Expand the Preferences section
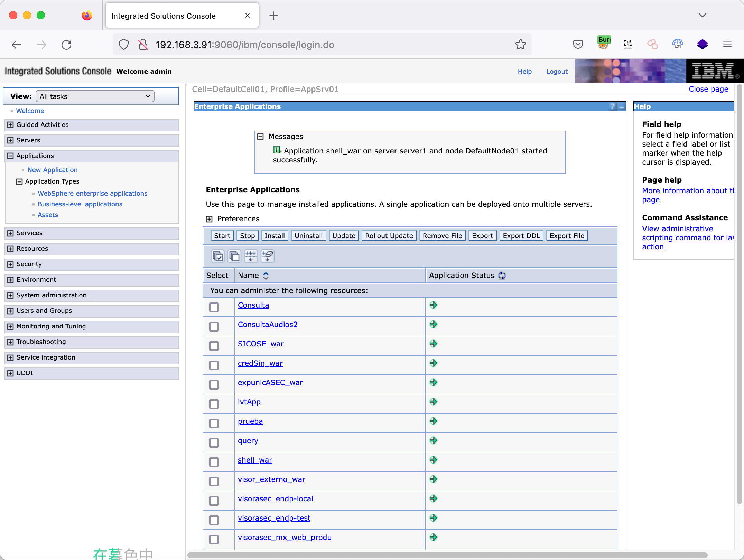The height and width of the screenshot is (560, 744). tap(209, 219)
